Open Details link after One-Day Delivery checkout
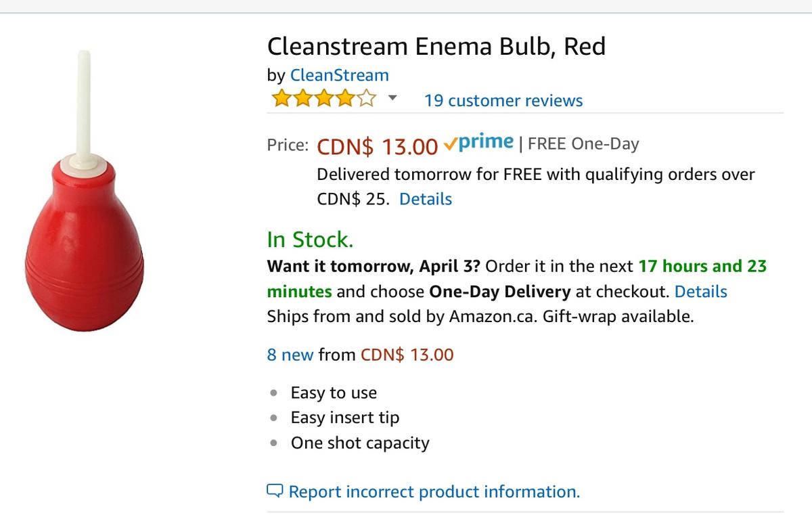Screen dimensions: 812x517 coord(700,292)
